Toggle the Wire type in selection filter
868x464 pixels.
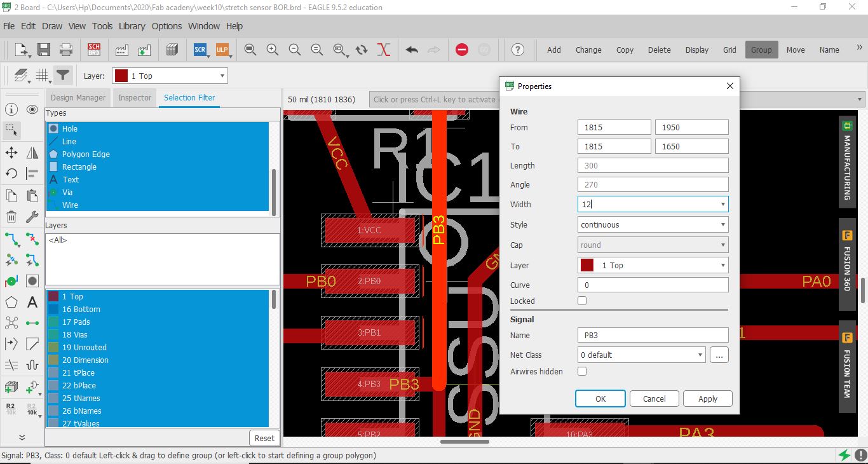click(158, 205)
